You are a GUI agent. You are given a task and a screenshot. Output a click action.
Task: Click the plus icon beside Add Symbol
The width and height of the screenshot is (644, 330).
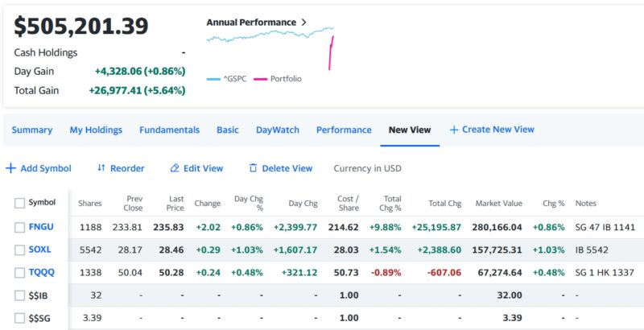click(x=10, y=168)
